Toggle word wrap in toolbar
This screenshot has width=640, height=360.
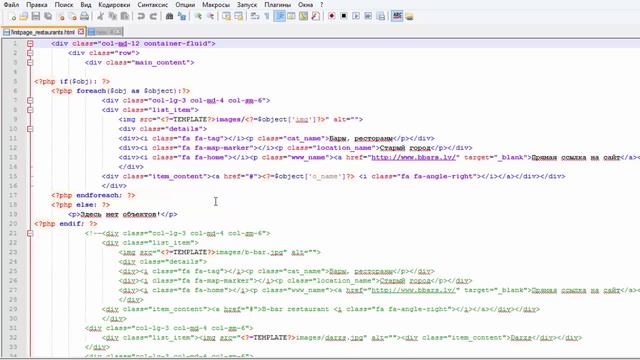click(x=255, y=16)
